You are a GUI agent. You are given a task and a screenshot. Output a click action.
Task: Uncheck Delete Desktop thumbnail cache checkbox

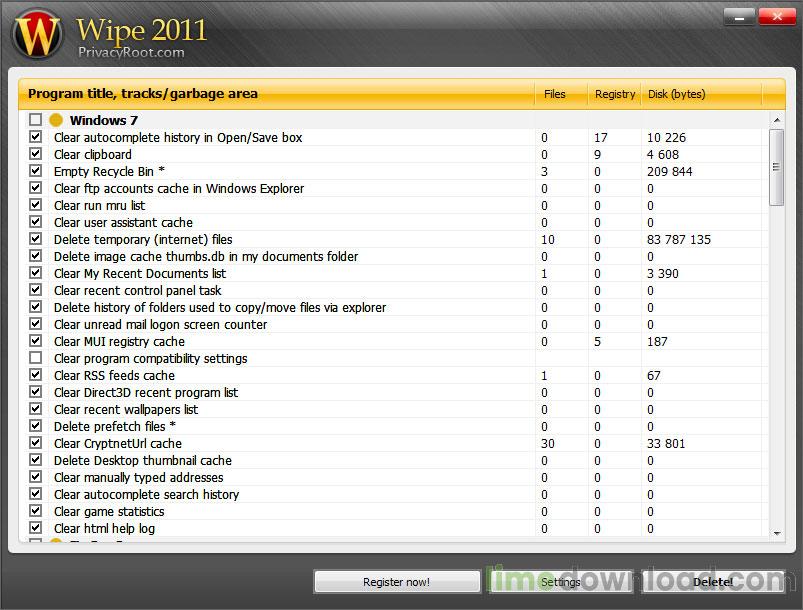[35, 459]
